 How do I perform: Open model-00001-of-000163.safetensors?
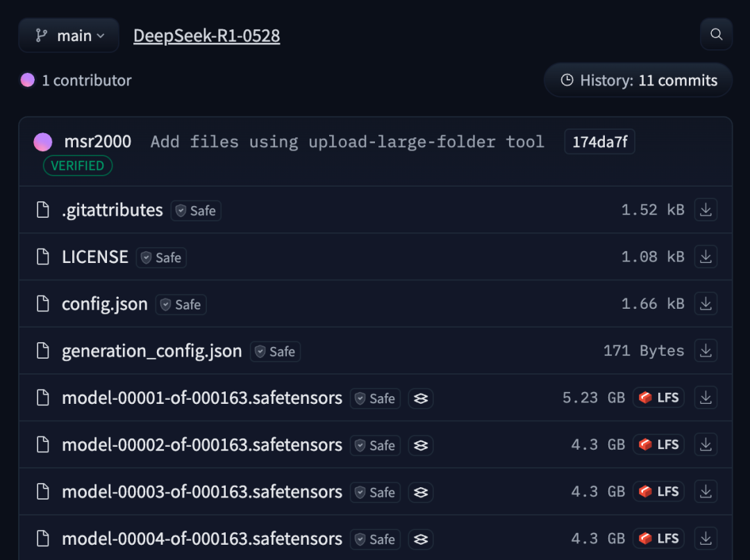[202, 398]
